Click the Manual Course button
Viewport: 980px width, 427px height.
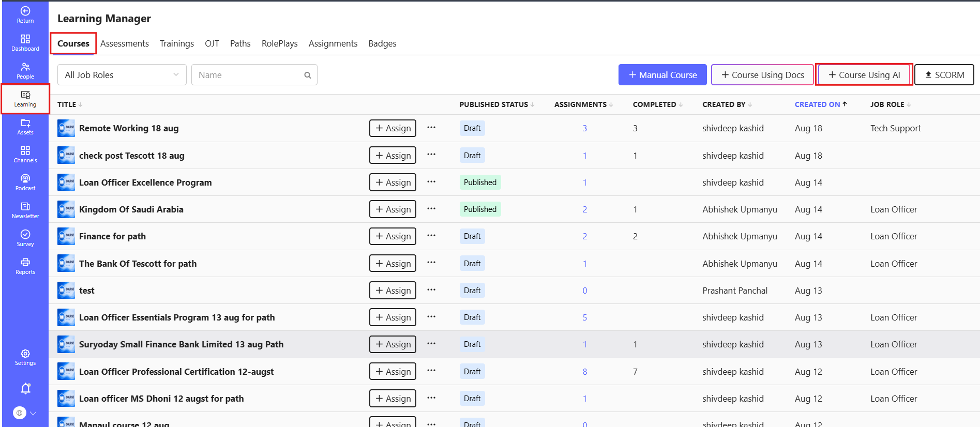[662, 75]
